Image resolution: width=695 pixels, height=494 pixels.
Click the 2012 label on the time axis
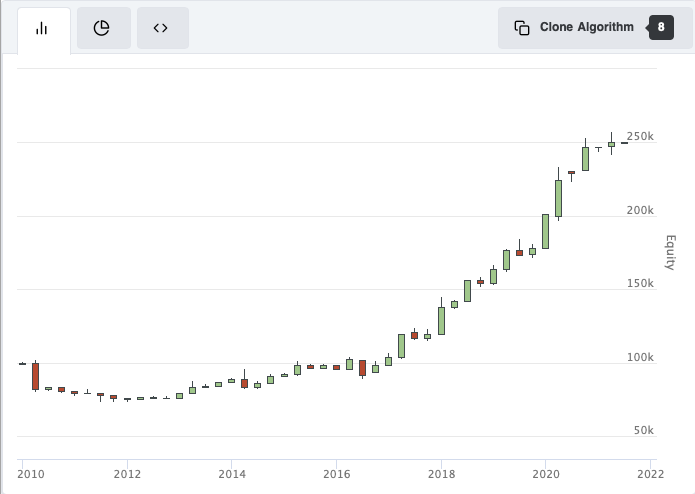(x=127, y=474)
